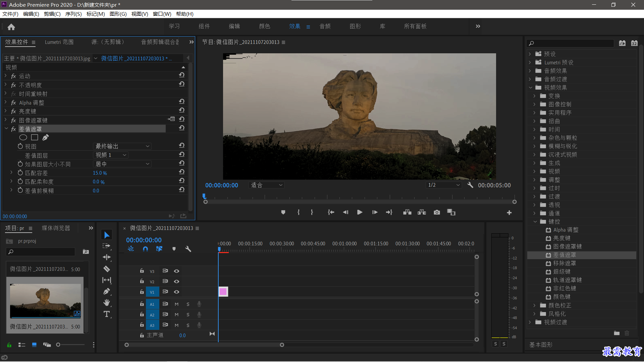
Task: Open 视图 最终输出 dropdown
Action: pyautogui.click(x=122, y=146)
